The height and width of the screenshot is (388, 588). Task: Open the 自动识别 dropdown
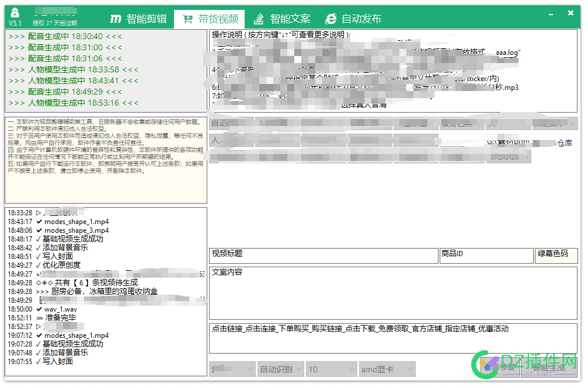280,369
